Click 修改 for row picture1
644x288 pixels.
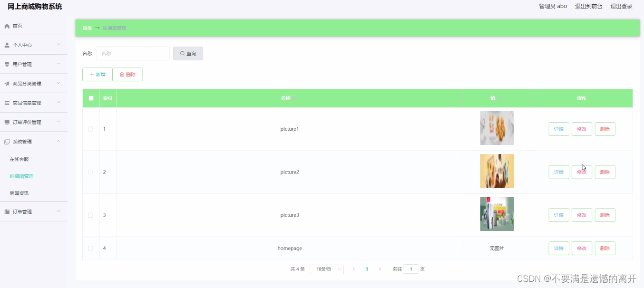[x=582, y=129]
